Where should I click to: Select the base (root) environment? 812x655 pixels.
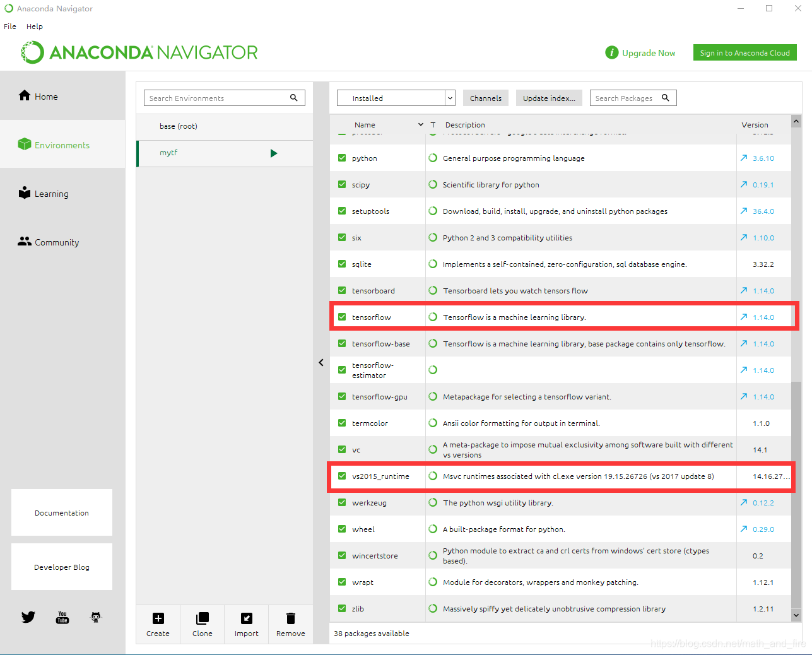tap(225, 126)
